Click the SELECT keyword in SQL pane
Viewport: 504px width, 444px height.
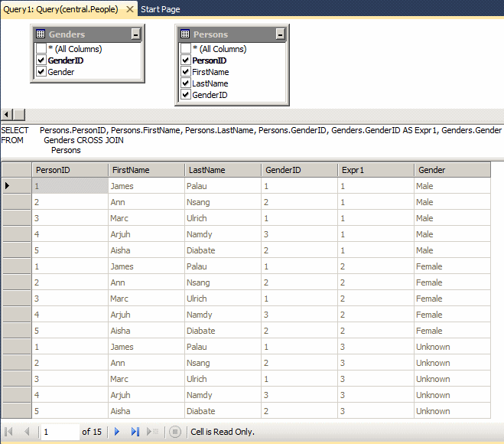point(15,130)
